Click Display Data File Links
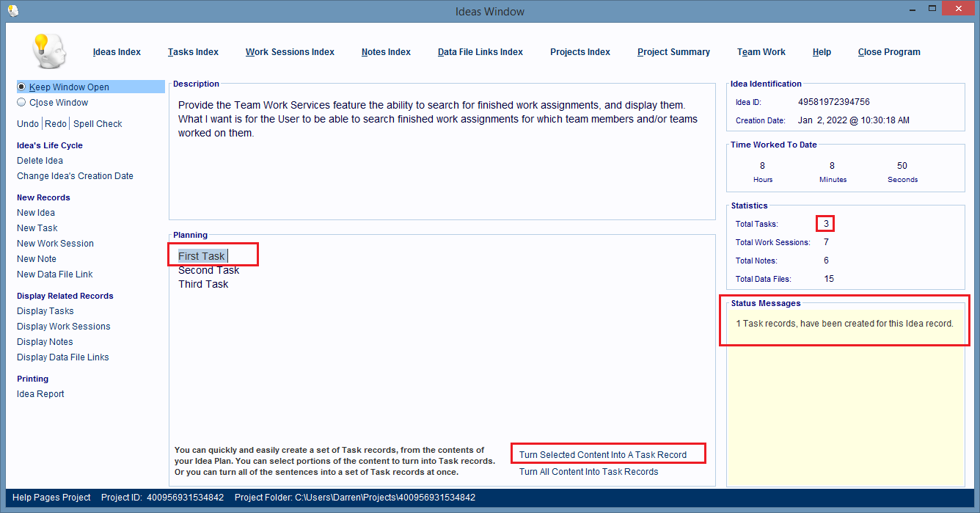 click(63, 357)
